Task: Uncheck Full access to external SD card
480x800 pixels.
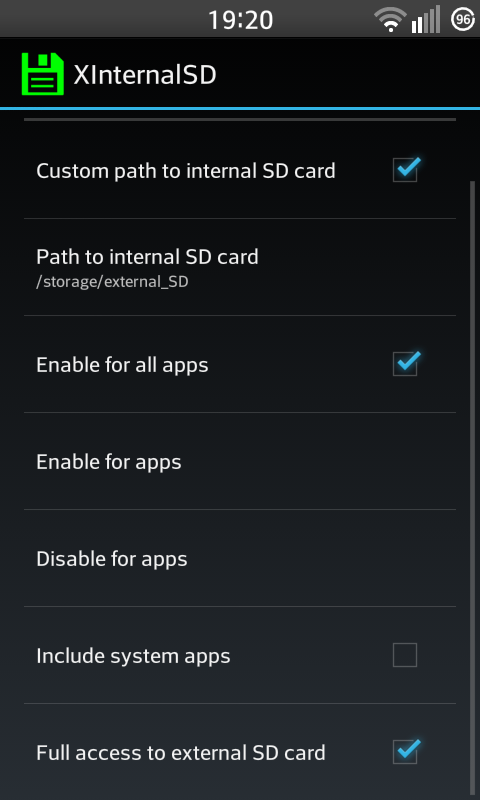Action: click(406, 752)
